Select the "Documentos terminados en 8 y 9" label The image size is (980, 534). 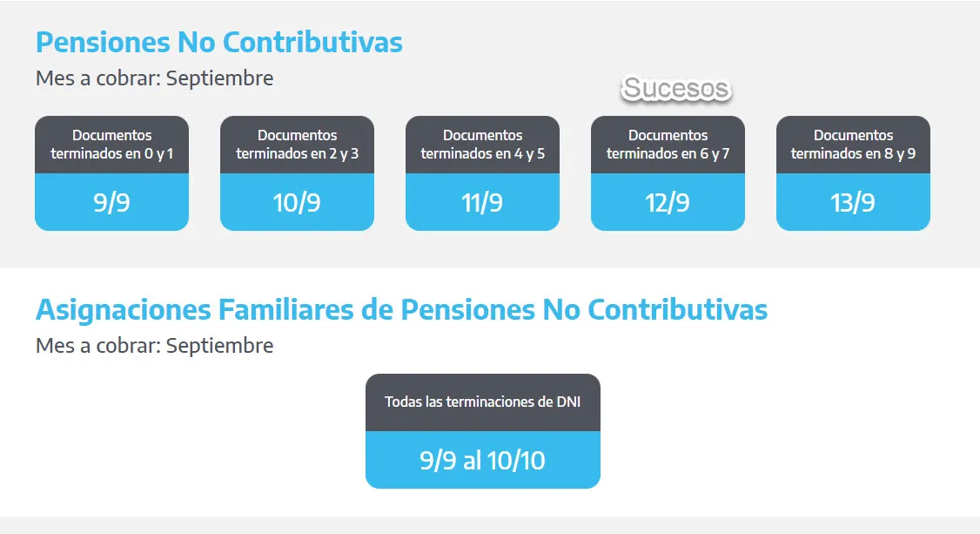tap(853, 145)
